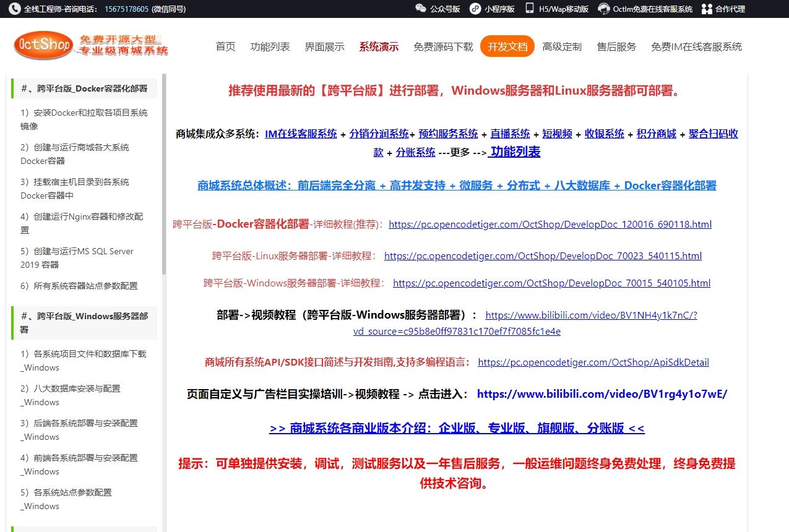The width and height of the screenshot is (789, 532).
Task: Open the 商城系统总体概述 overview link
Action: point(457,186)
